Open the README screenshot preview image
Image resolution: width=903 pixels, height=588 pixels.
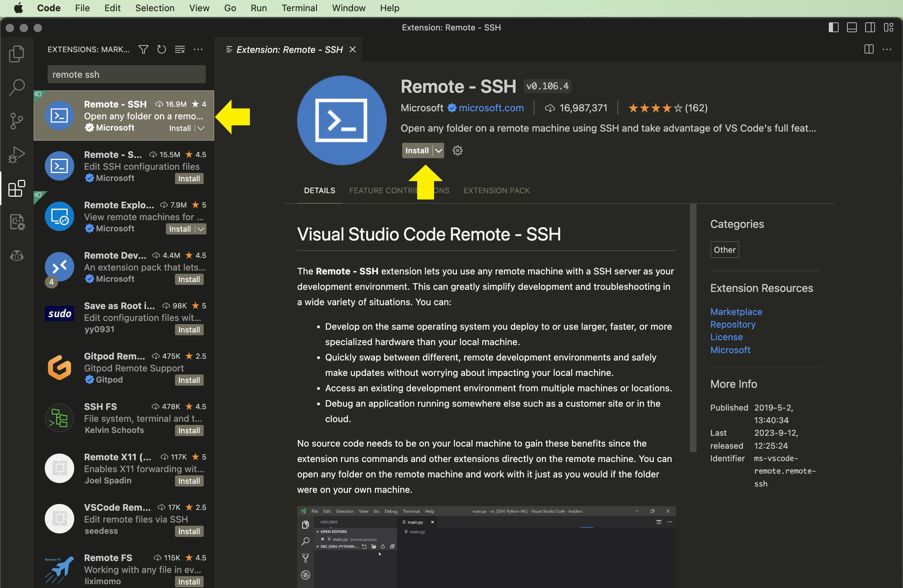[486, 547]
